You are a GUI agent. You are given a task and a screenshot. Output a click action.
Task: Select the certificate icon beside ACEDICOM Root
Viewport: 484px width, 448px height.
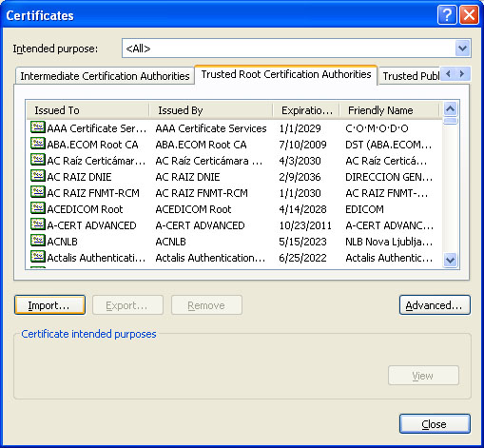pyautogui.click(x=38, y=208)
